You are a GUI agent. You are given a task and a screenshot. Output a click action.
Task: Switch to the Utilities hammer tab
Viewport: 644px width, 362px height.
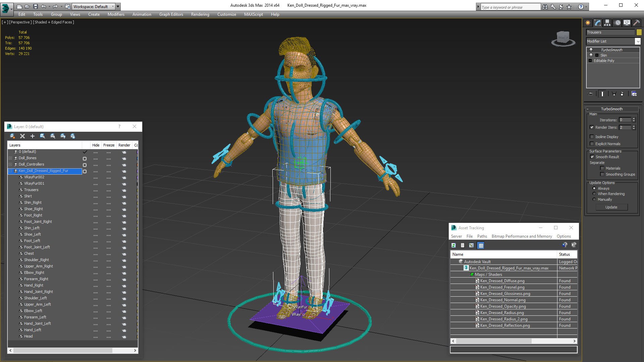coord(636,23)
